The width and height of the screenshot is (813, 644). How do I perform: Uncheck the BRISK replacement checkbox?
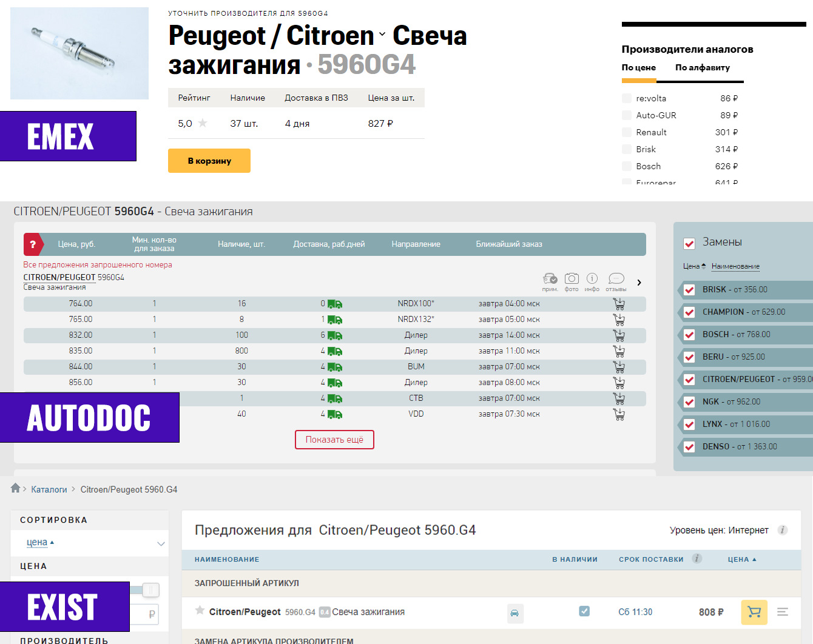tap(689, 290)
